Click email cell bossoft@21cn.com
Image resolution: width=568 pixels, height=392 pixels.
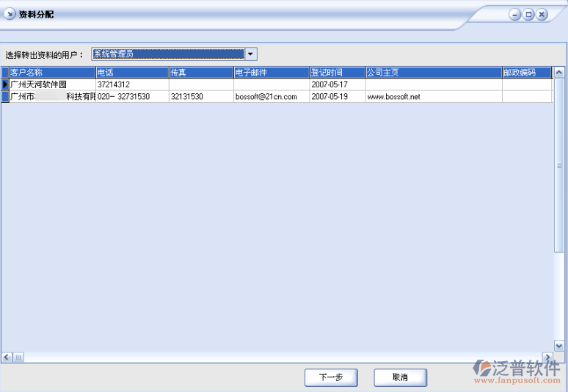click(x=272, y=96)
